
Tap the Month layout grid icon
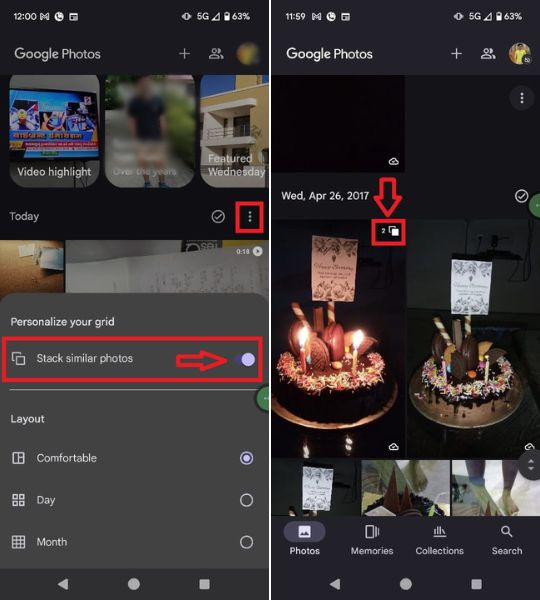[18, 542]
